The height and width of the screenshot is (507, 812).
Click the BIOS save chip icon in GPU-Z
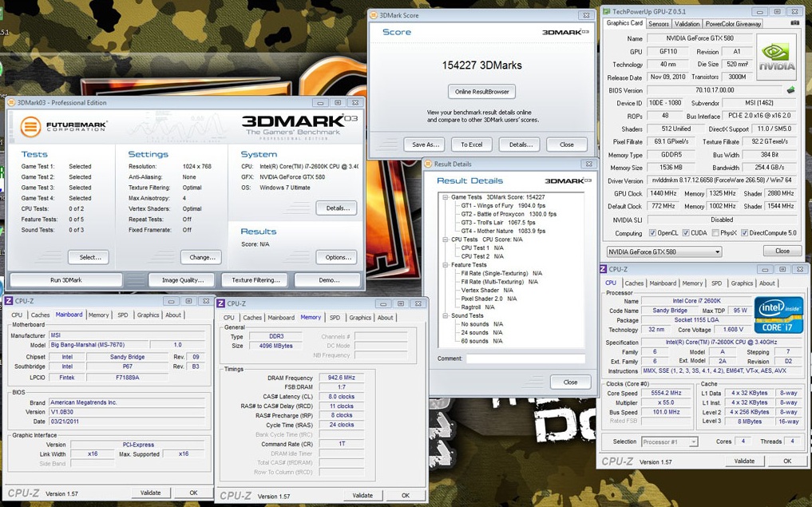pyautogui.click(x=790, y=90)
